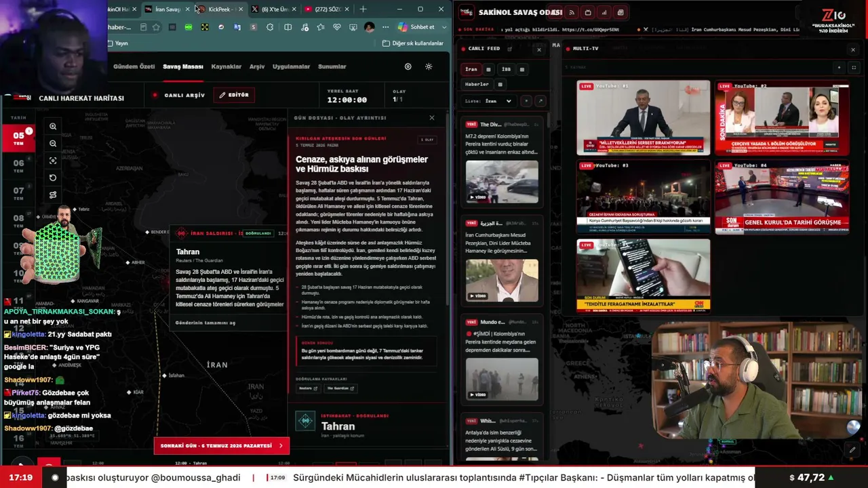This screenshot has height=488, width=868.
Task: Click the grid icon next to Haberler
Action: 500,84
